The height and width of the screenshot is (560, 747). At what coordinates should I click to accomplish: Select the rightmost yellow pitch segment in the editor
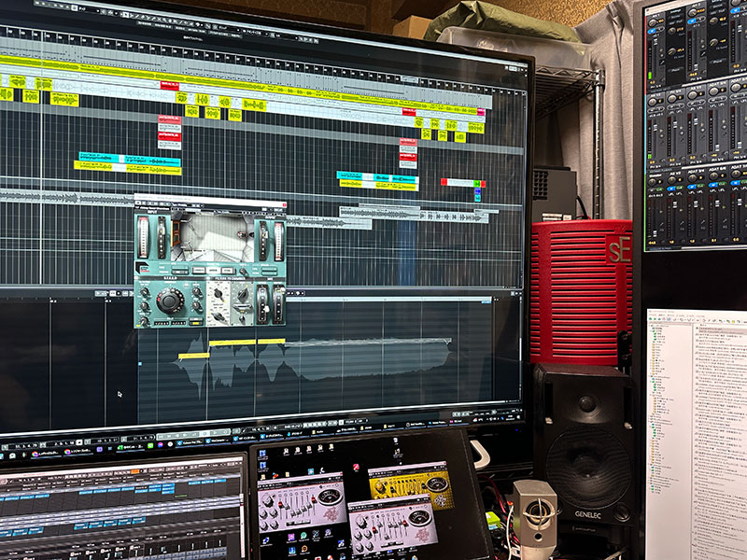pyautogui.click(x=271, y=342)
